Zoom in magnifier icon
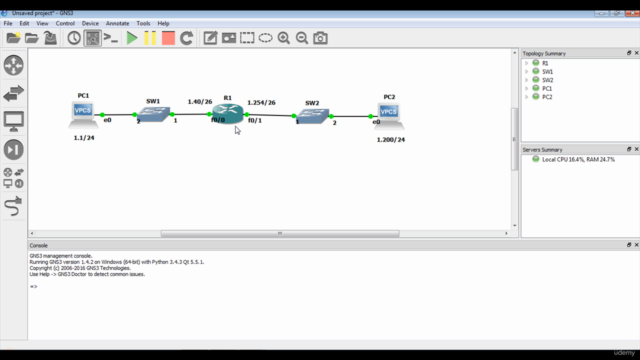Viewport: 640px width, 360px height. 284,38
